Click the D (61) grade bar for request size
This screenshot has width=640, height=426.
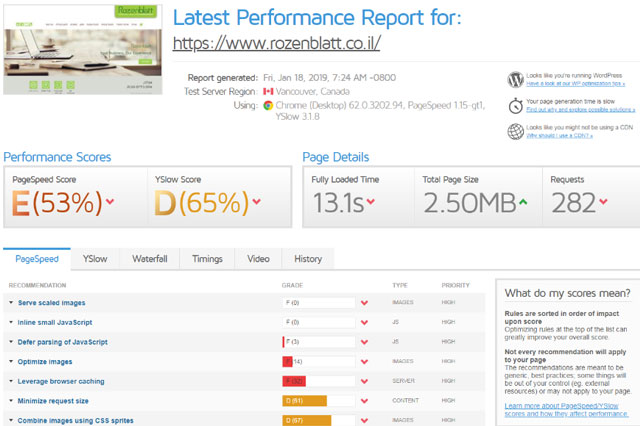pyautogui.click(x=319, y=401)
